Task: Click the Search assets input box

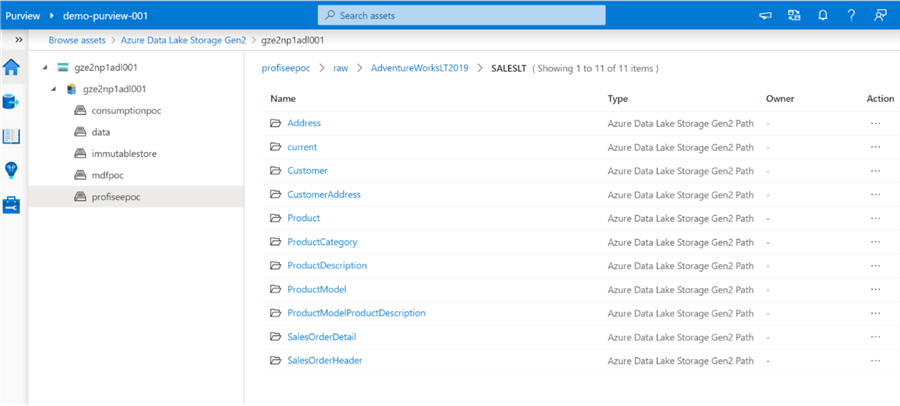Action: click(461, 15)
